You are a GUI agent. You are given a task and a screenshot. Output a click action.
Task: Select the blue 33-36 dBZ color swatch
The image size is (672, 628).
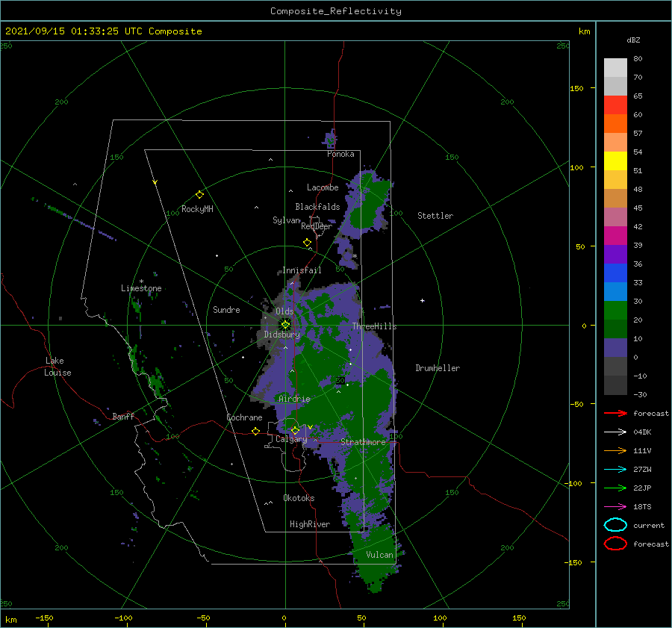point(615,273)
